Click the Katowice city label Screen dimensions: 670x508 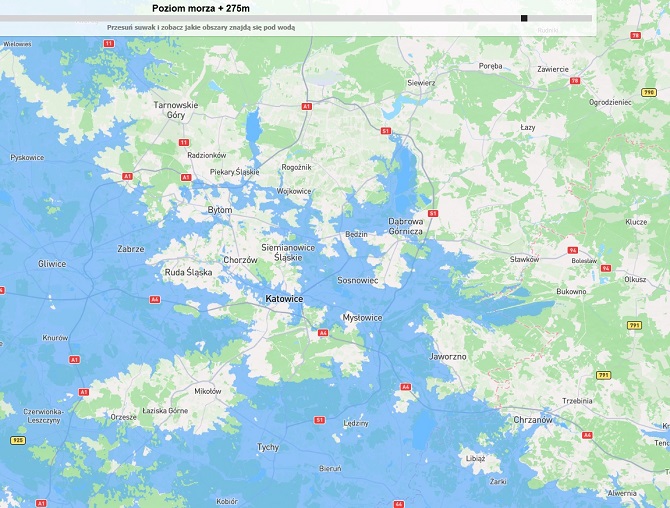(284, 299)
